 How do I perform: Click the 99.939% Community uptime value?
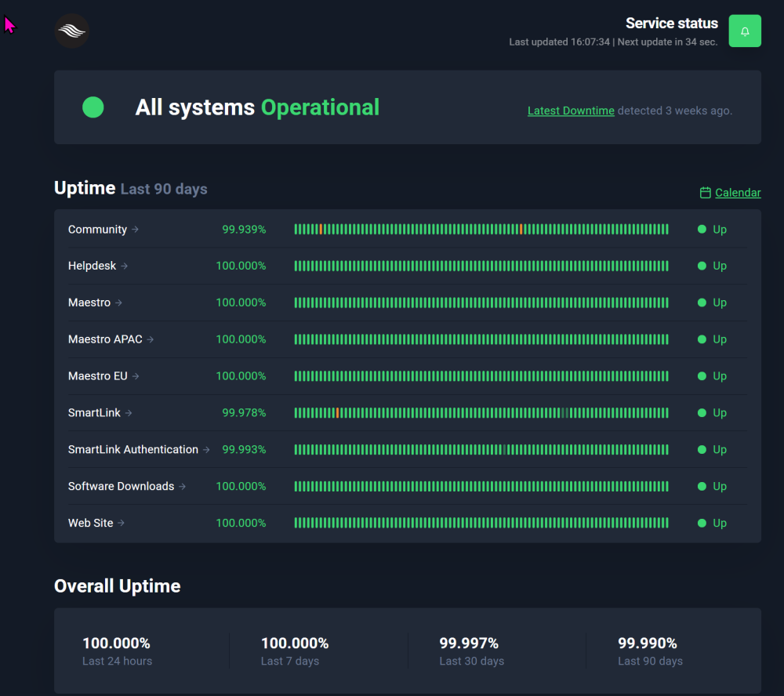tap(244, 229)
